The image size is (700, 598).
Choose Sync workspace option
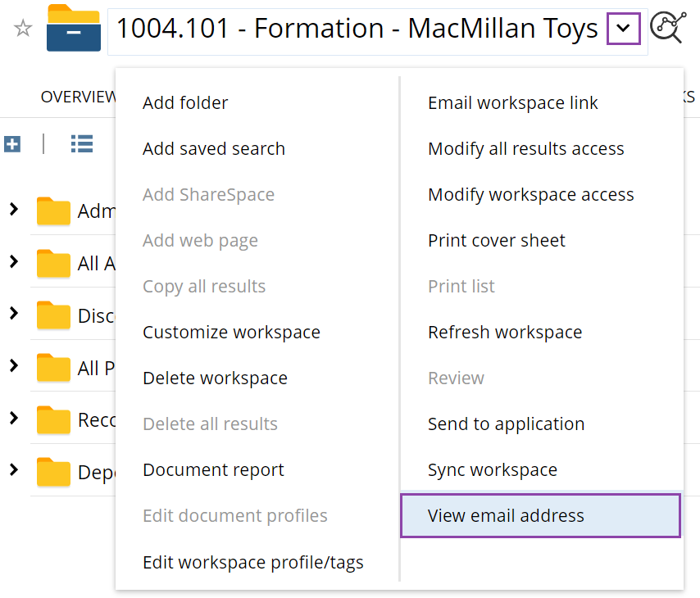pos(493,469)
